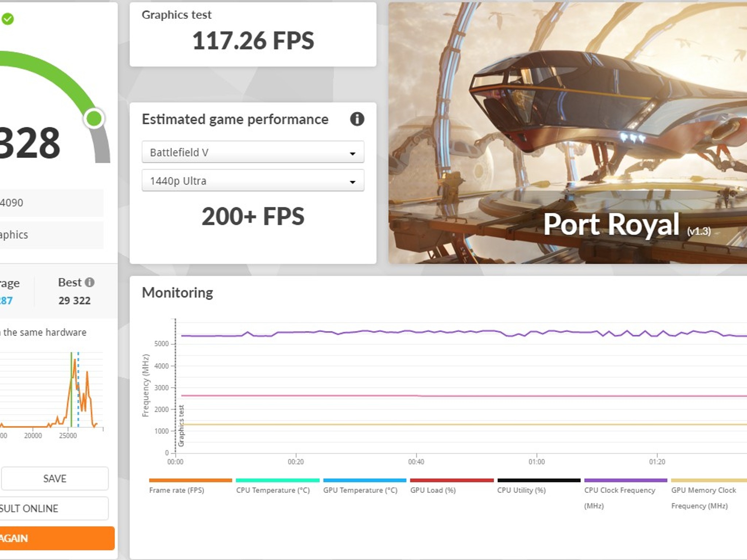Image resolution: width=747 pixels, height=560 pixels.
Task: Click the green validation checkmark icon
Action: pos(7,19)
